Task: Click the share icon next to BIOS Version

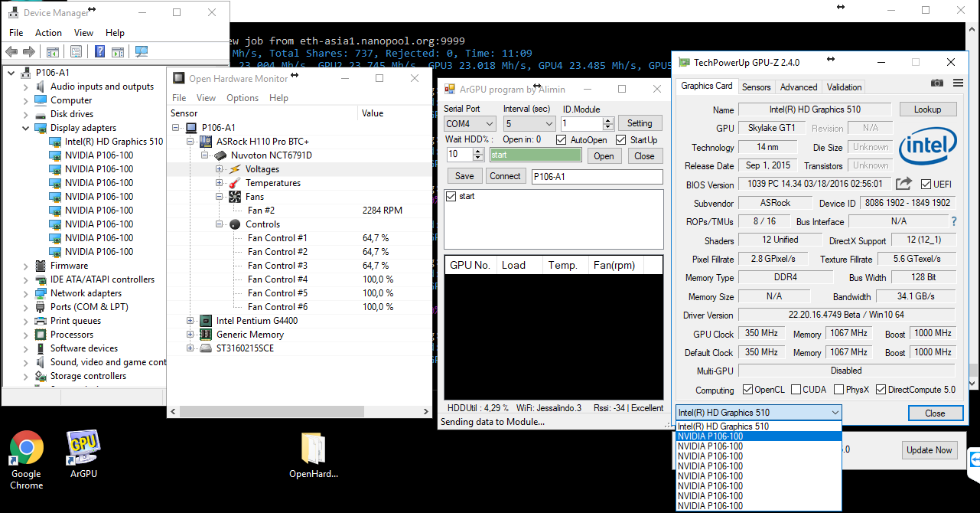Action: tap(904, 184)
